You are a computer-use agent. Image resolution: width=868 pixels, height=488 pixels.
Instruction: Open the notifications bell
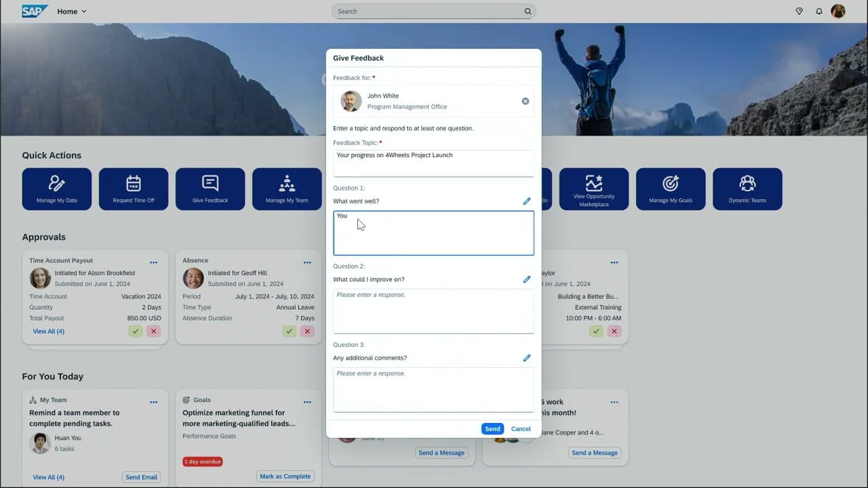pyautogui.click(x=819, y=12)
